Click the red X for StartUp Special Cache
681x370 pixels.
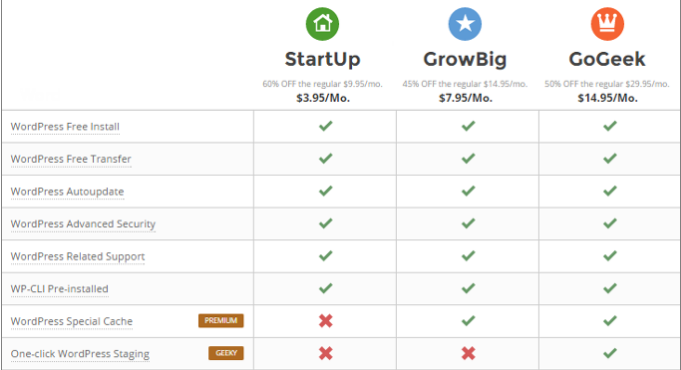(x=326, y=321)
